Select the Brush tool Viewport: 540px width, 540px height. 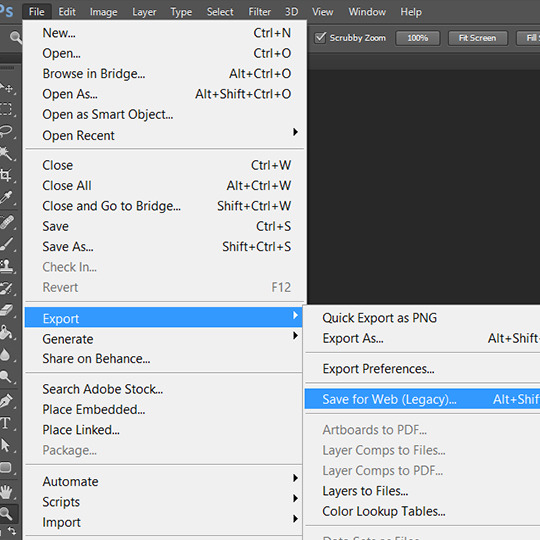coord(6,244)
